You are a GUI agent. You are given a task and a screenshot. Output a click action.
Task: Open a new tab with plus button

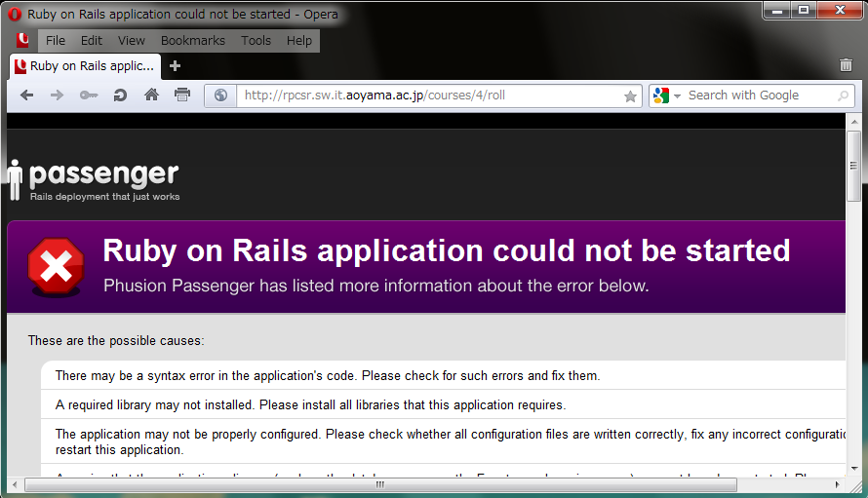point(175,66)
